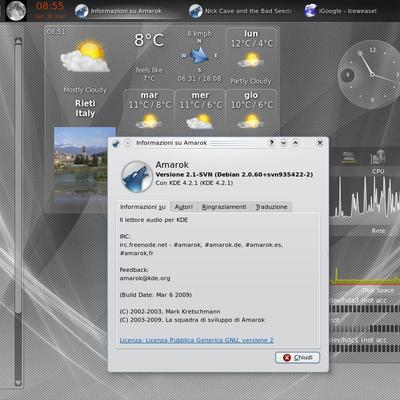
Task: Select the Informazioni su tab
Action: (x=143, y=207)
